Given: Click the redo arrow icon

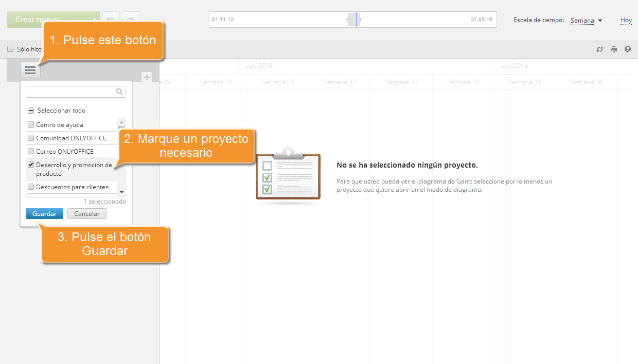Looking at the screenshot, I should (131, 20).
